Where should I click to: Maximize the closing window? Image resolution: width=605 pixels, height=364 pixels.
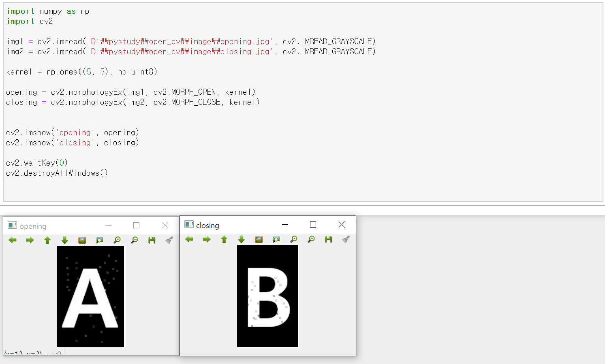313,224
